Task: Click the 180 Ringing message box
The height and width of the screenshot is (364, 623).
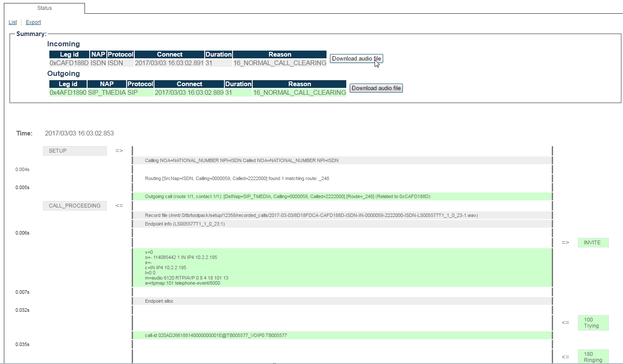Action: [593, 357]
